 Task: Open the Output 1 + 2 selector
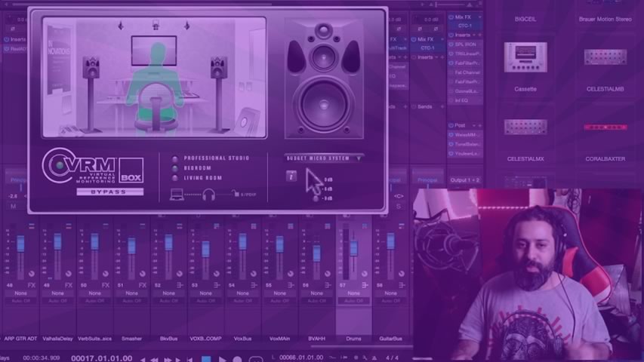point(464,180)
